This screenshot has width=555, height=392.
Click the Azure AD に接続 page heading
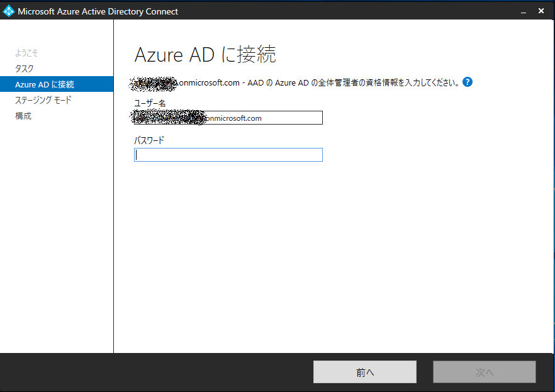(x=205, y=55)
